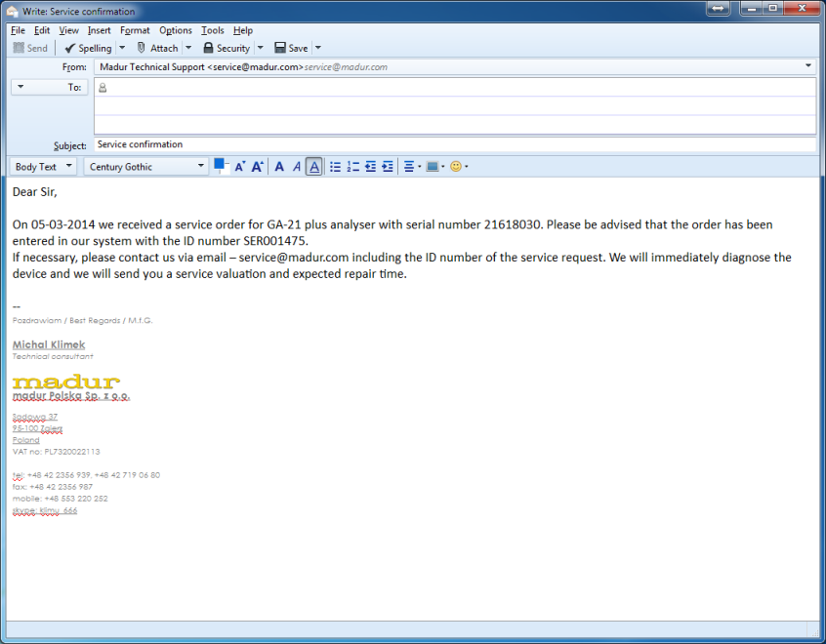Expand the Save options dropdown arrow
Screen dimensions: 826x644
[318, 48]
